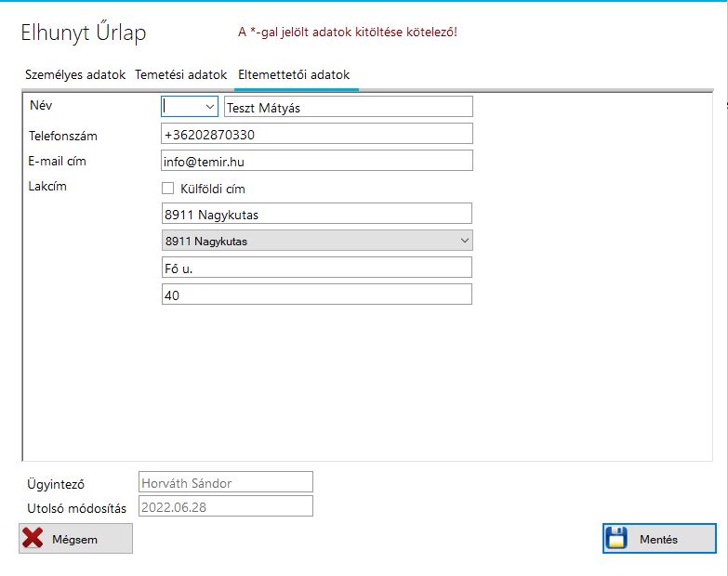
Task: Toggle the Külföldi cím checkbox
Action: point(168,189)
